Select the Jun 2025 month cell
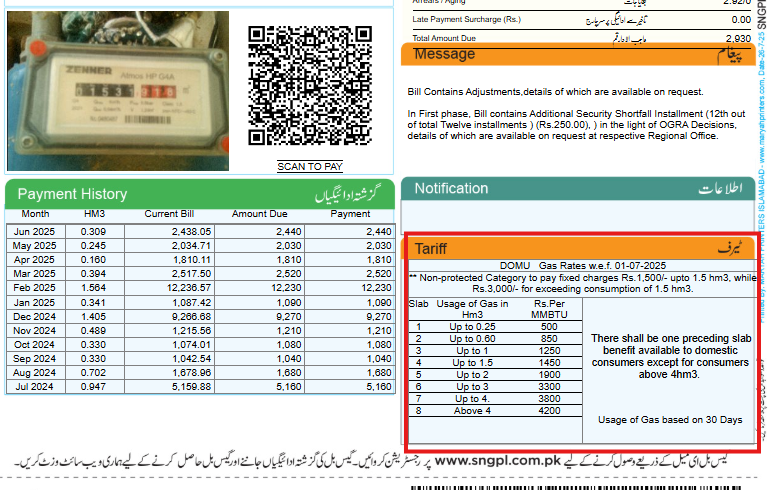Viewport: 775px width, 490px height. [35, 232]
